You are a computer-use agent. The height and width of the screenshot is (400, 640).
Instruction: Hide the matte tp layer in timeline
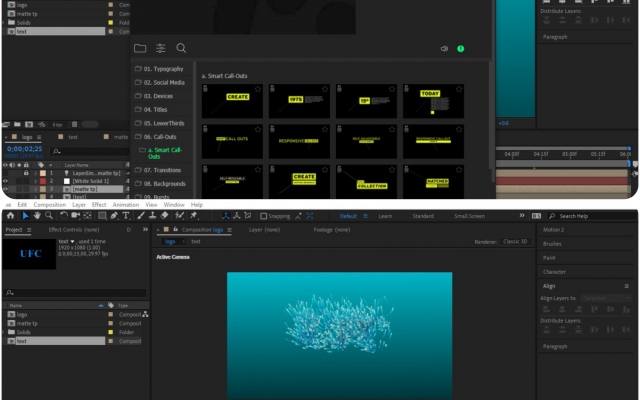(x=5, y=189)
